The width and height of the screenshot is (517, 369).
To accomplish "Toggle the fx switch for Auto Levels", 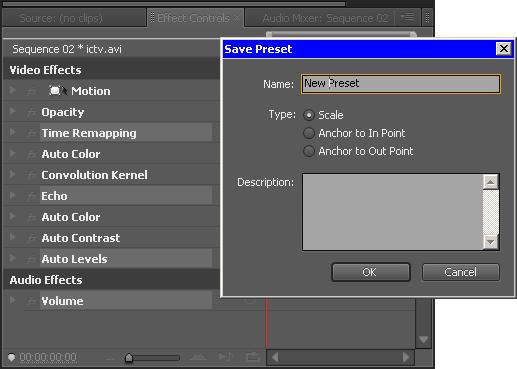I will pos(32,259).
